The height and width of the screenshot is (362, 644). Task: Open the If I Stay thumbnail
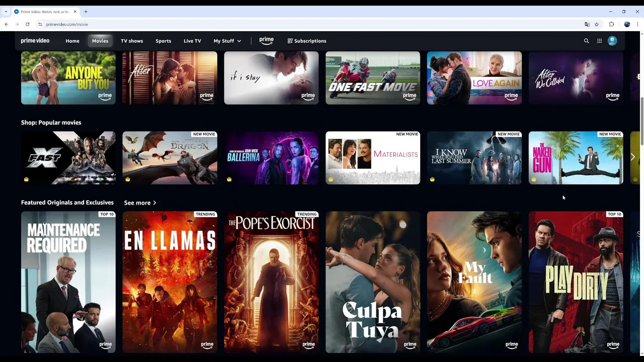click(x=271, y=78)
